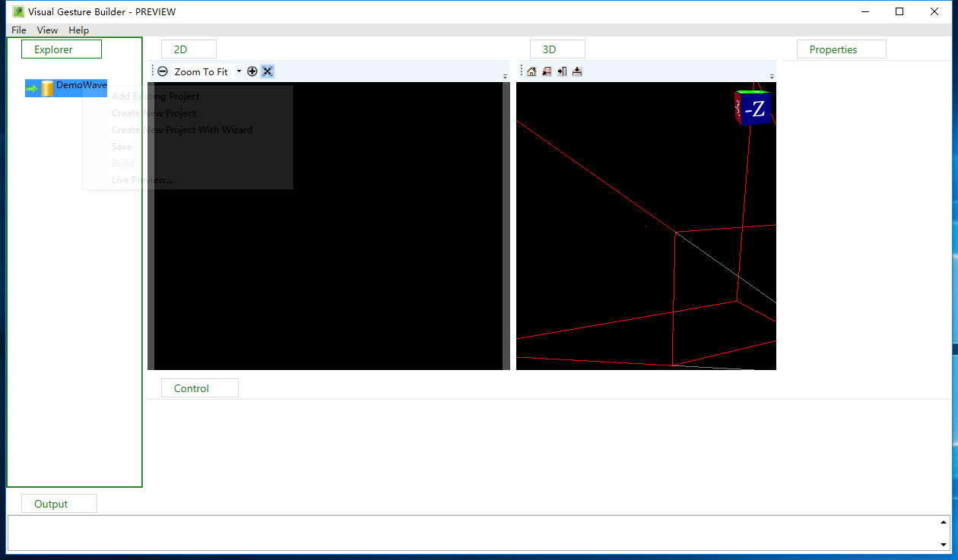This screenshot has height=560, width=958.
Task: Open the View menu
Action: coord(47,30)
